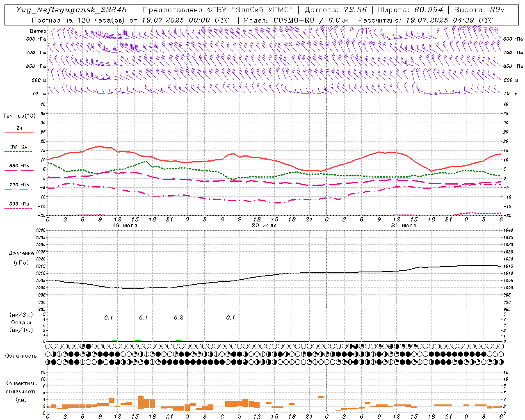Viewport: 525px width, 420px height.
Task: Click the 21 июля date label
Action: coord(404,226)
